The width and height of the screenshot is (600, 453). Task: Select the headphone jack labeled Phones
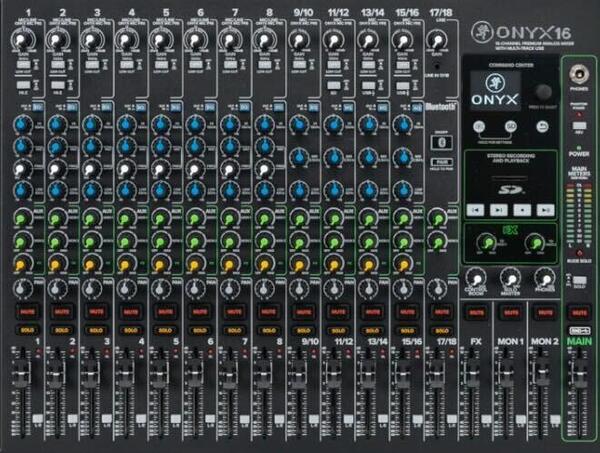(x=579, y=73)
